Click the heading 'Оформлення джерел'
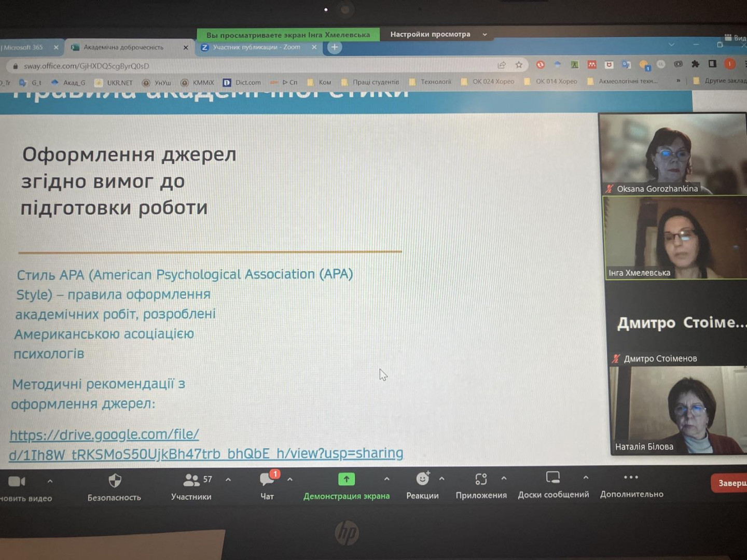Screen dimensions: 747x560 (129, 155)
